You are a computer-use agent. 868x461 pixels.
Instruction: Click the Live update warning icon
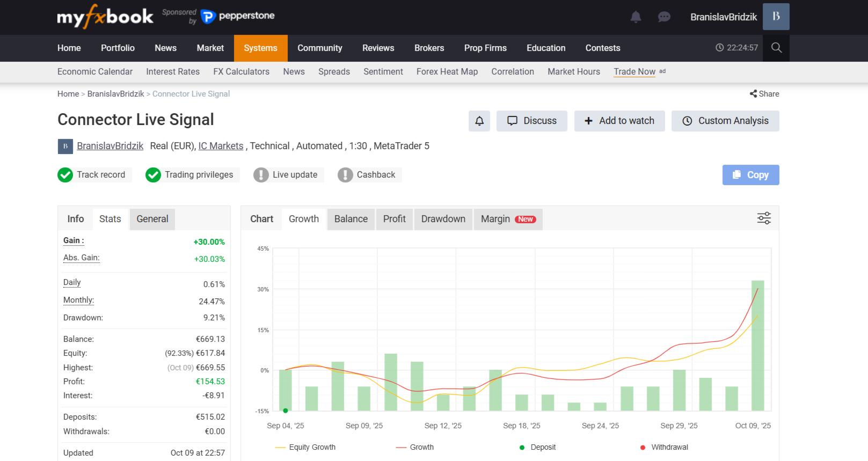tap(261, 175)
